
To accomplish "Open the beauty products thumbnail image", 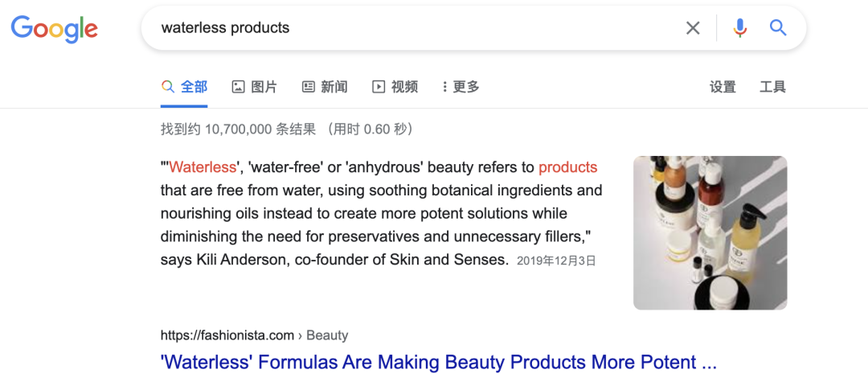I will point(710,232).
